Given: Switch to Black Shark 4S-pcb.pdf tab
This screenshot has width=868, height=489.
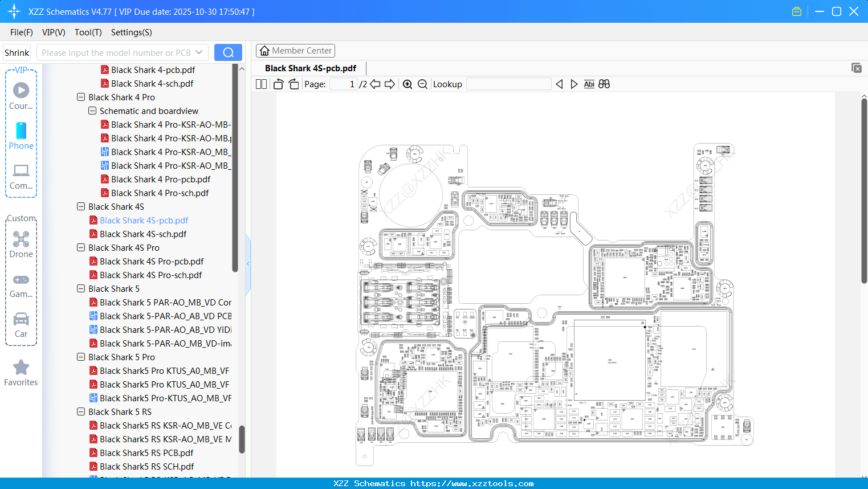Looking at the screenshot, I should pyautogui.click(x=309, y=68).
